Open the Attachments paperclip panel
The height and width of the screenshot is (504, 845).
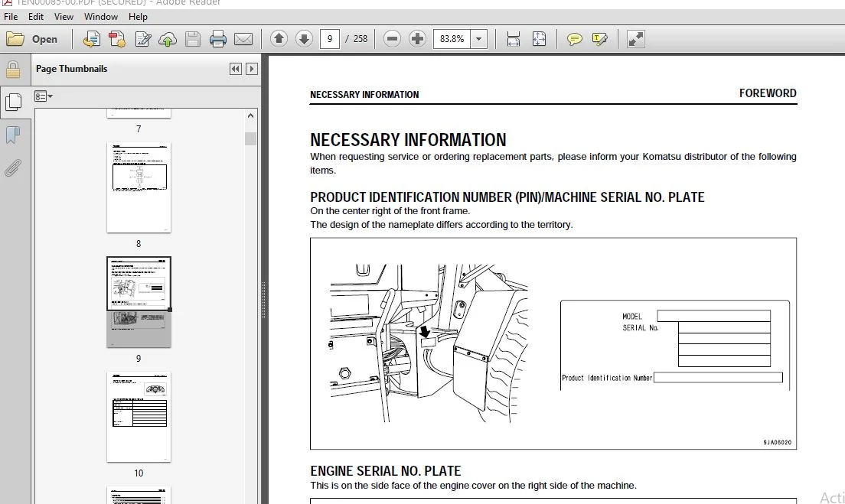coord(13,168)
